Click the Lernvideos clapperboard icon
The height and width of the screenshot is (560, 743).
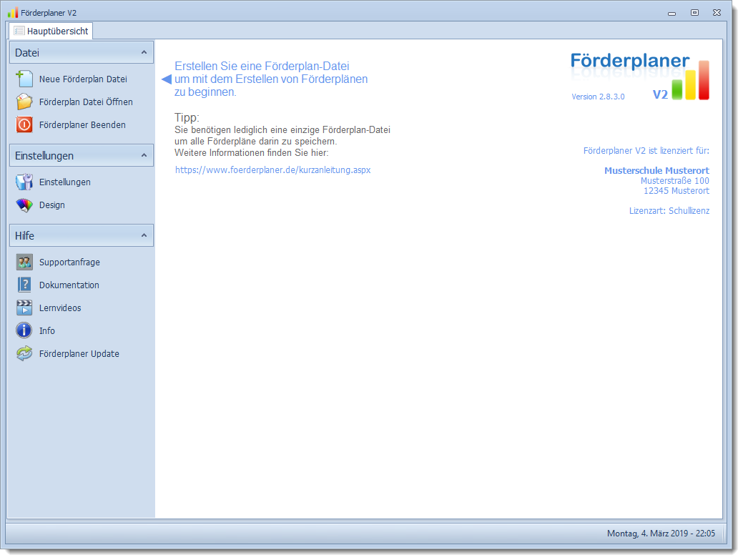click(24, 308)
